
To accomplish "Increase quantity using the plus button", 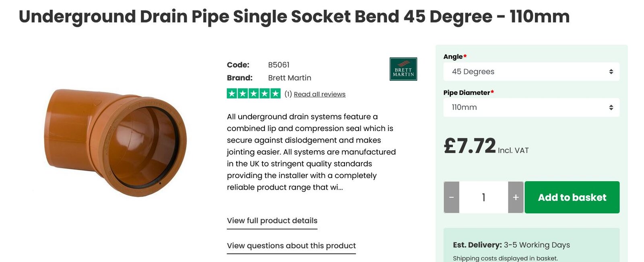I will coord(515,197).
